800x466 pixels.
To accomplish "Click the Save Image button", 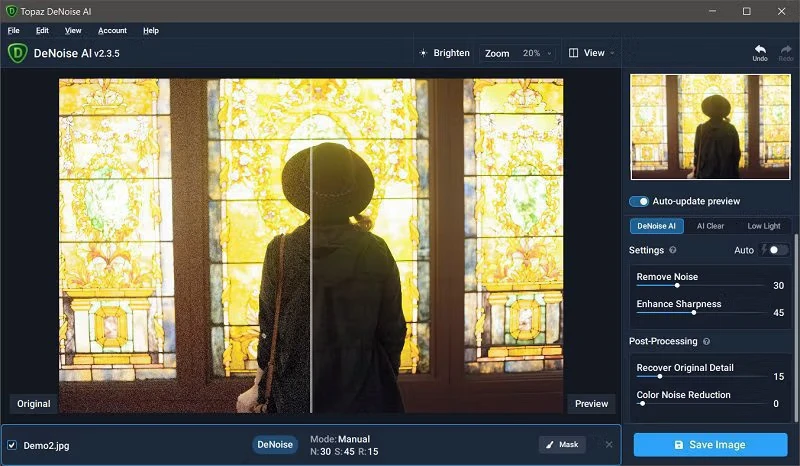I will click(710, 444).
